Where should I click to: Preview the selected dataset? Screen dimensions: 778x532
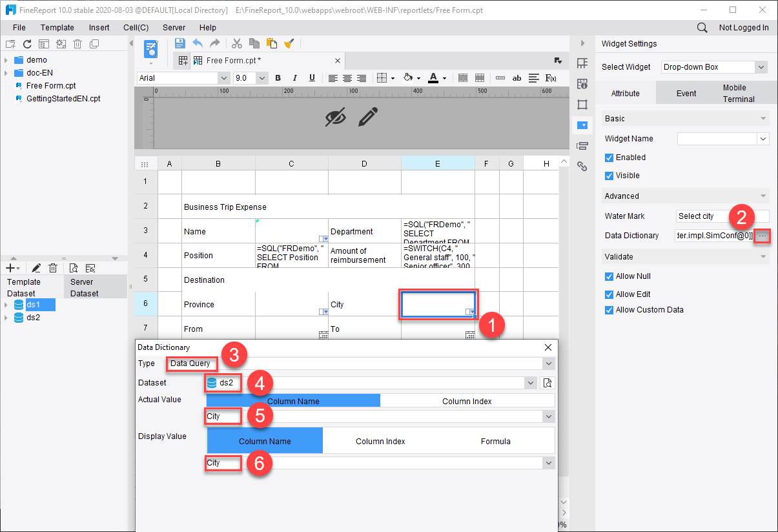click(x=74, y=268)
